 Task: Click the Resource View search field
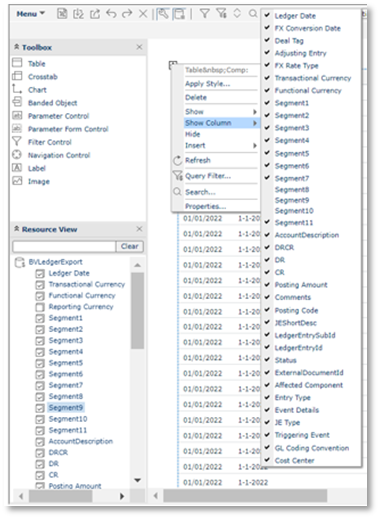coord(64,246)
